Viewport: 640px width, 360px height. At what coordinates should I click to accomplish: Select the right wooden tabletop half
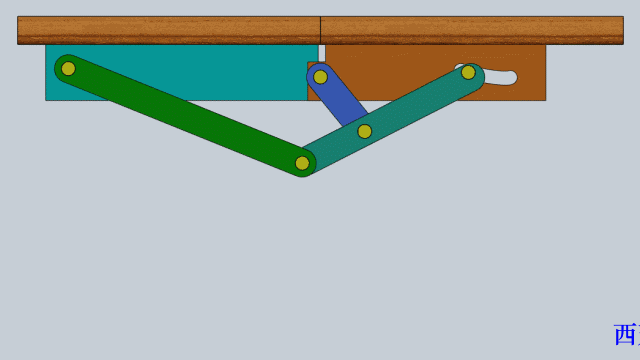(472, 30)
